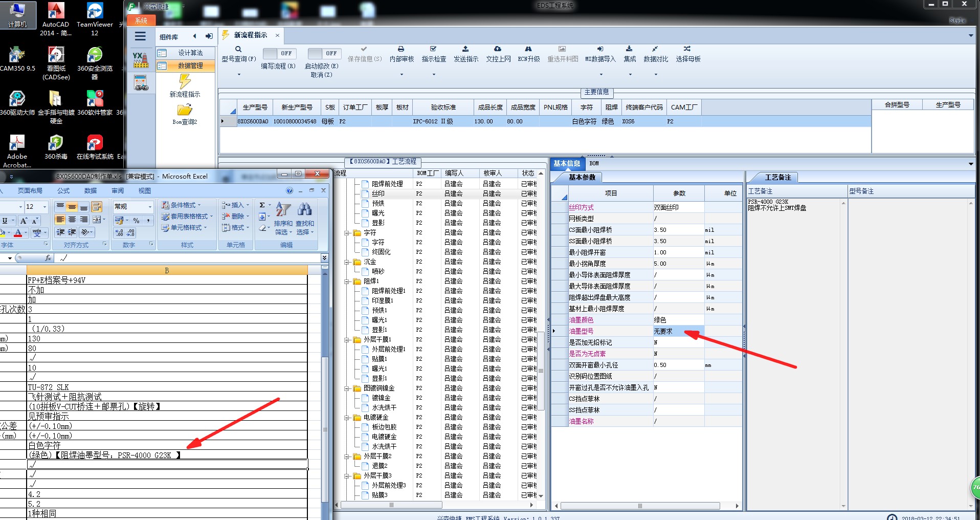This screenshot has width=980, height=520.
Task: Switch to Excel 公式 ribbon tab
Action: (x=63, y=190)
